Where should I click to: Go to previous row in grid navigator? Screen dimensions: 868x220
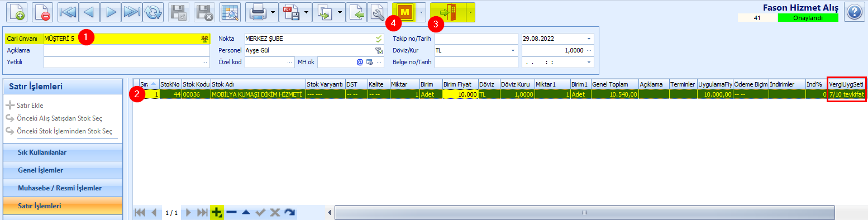[x=154, y=213]
